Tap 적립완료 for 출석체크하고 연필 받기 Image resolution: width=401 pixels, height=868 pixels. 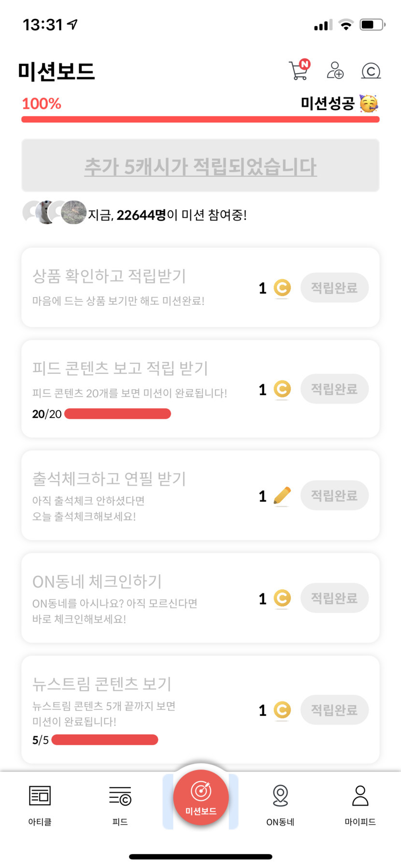(334, 496)
